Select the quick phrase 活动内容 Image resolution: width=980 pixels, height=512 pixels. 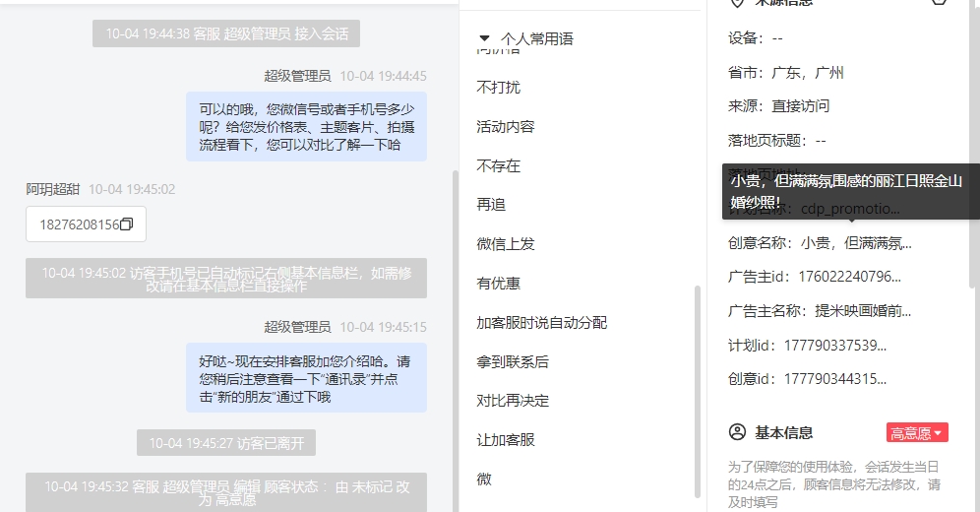[506, 127]
